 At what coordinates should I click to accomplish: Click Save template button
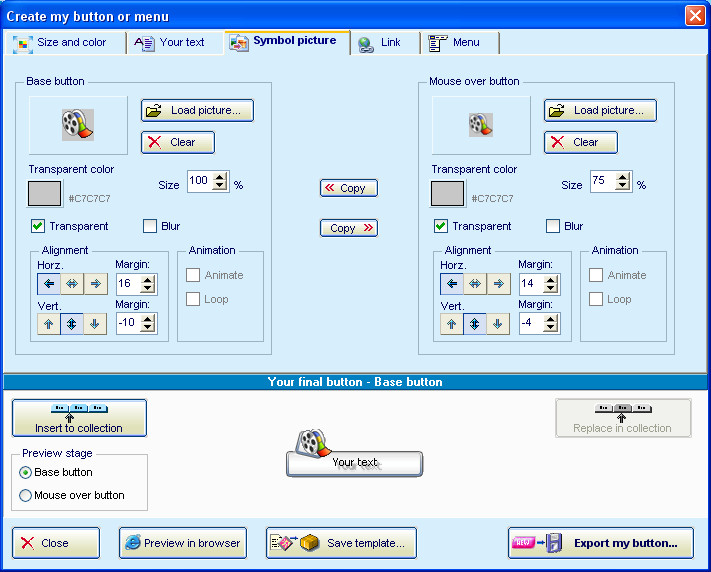pos(341,543)
